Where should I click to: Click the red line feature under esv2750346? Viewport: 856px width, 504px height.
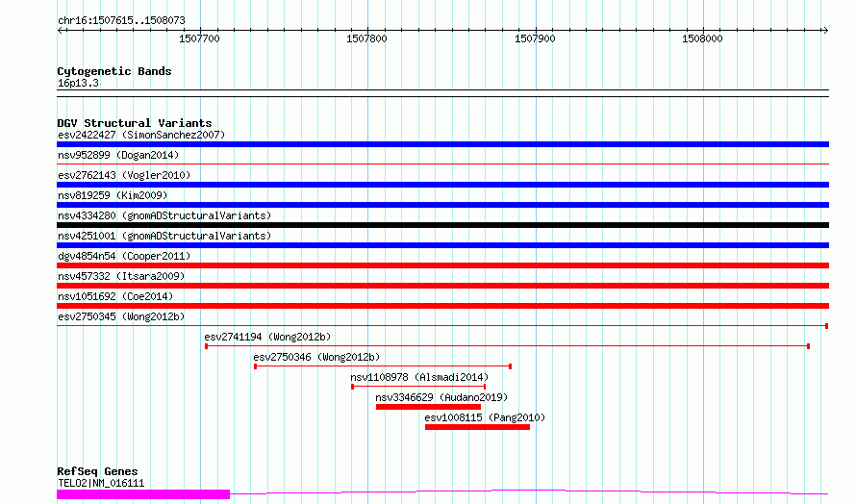383,366
